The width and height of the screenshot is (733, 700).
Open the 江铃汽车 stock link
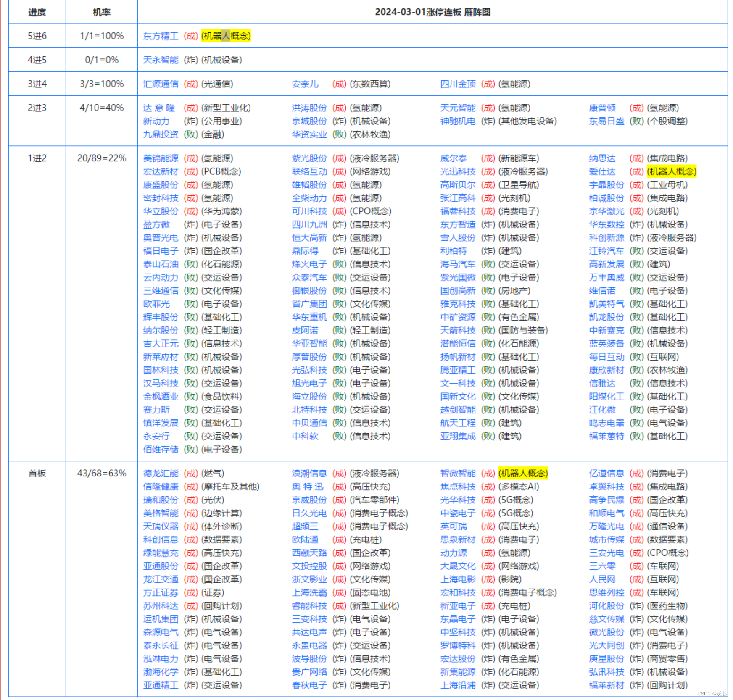606,251
